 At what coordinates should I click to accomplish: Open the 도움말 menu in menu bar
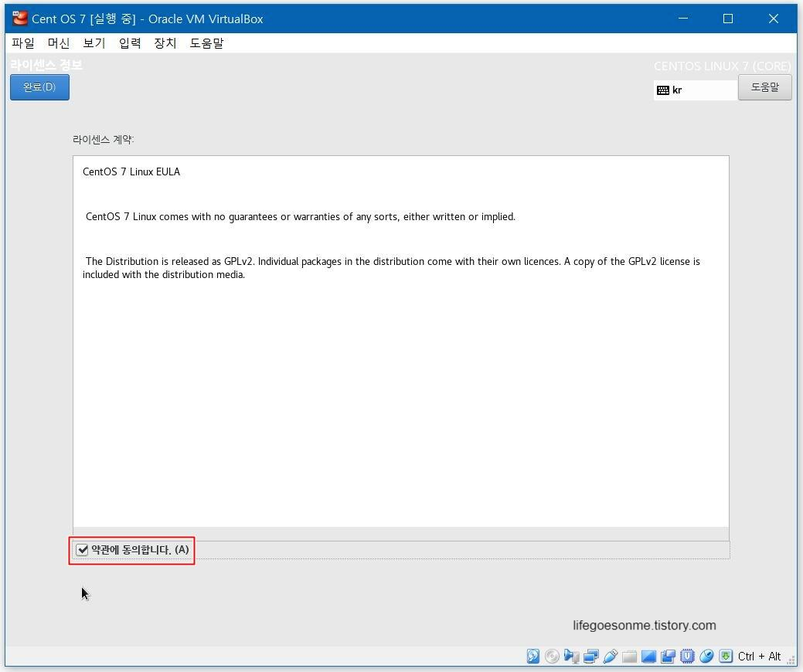pos(207,43)
